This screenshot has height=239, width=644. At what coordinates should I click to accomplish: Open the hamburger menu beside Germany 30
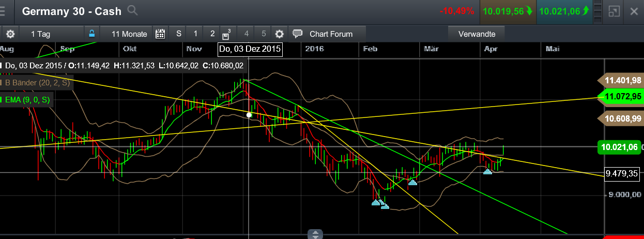pos(3,11)
